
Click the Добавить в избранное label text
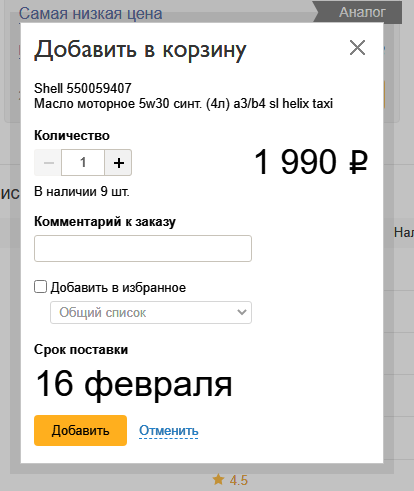click(x=118, y=287)
